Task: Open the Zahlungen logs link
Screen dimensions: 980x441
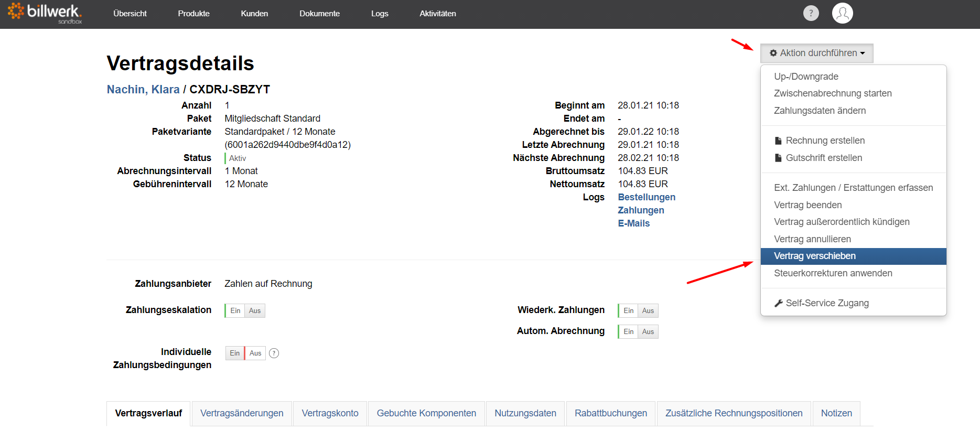Action: pyautogui.click(x=641, y=210)
